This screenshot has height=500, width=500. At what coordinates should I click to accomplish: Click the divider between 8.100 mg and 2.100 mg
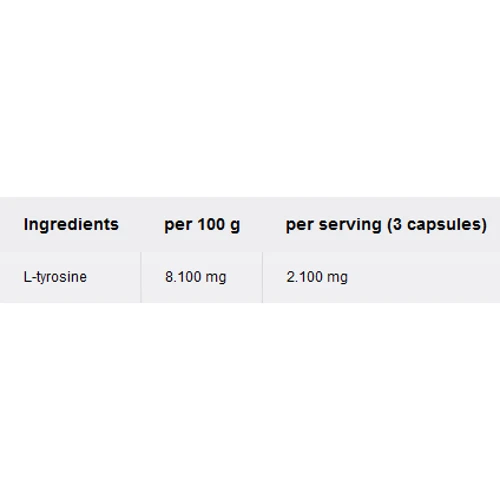[x=262, y=277]
